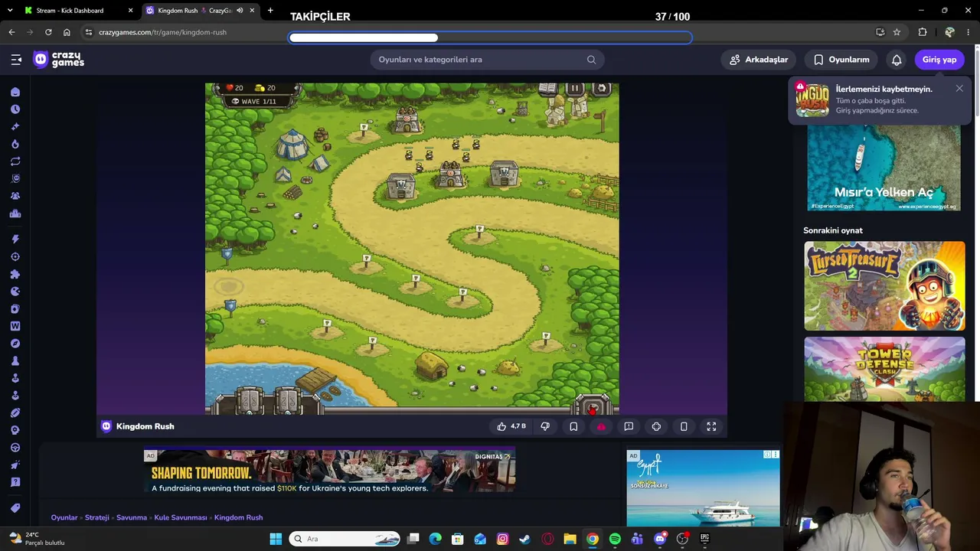Open a new browser tab
980x551 pixels.
(270, 11)
